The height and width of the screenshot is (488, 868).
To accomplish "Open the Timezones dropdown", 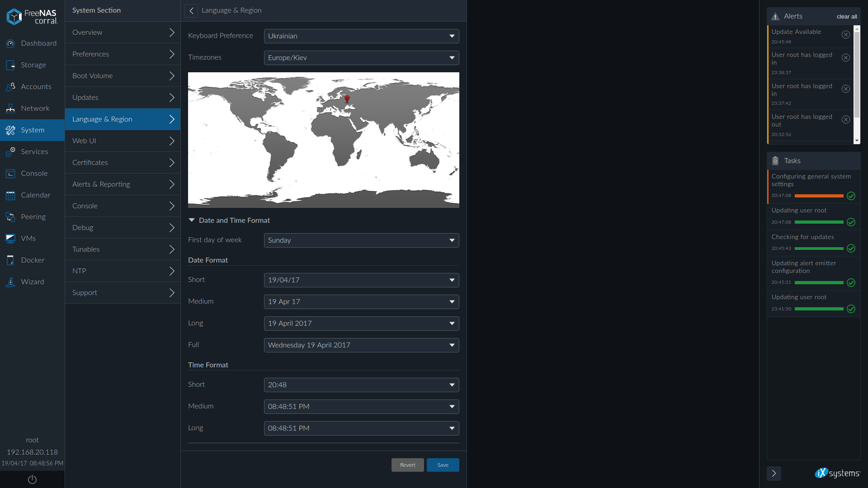I will tap(361, 58).
